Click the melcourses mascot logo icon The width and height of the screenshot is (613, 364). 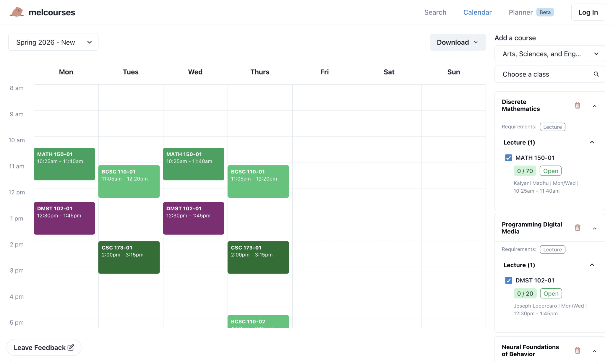pos(17,12)
